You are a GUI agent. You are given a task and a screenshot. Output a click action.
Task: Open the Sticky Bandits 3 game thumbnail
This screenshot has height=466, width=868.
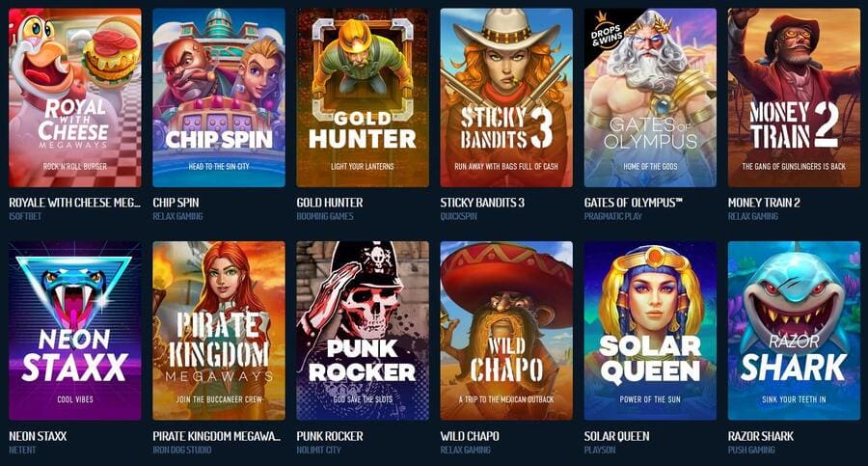pos(506,97)
